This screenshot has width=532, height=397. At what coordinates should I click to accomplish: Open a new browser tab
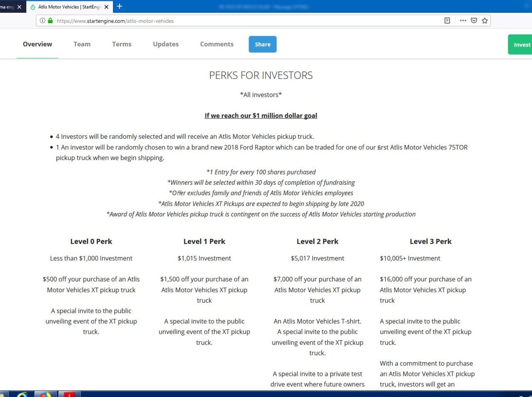pos(120,6)
